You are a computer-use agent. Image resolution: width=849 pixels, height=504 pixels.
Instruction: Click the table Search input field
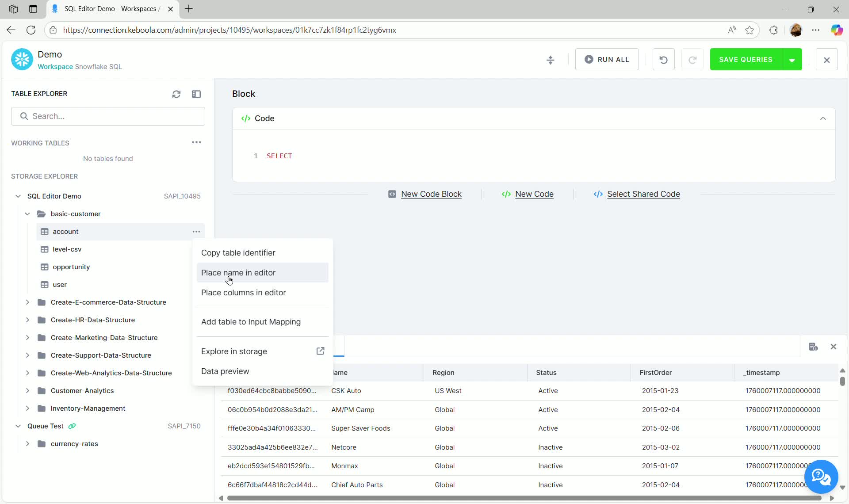tap(108, 116)
